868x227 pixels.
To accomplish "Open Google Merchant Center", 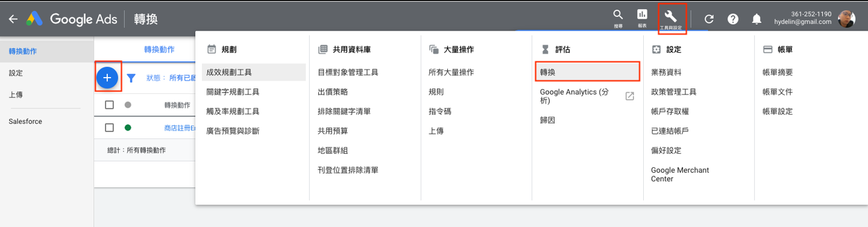I will pos(680,175).
